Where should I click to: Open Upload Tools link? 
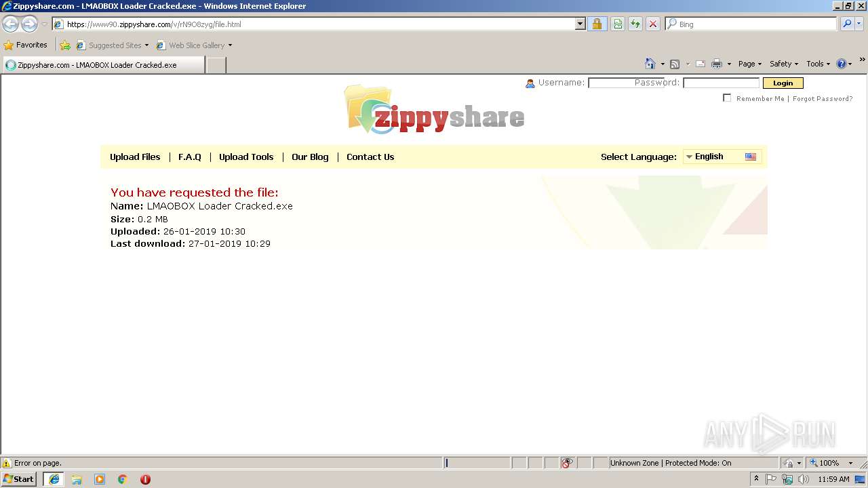246,157
